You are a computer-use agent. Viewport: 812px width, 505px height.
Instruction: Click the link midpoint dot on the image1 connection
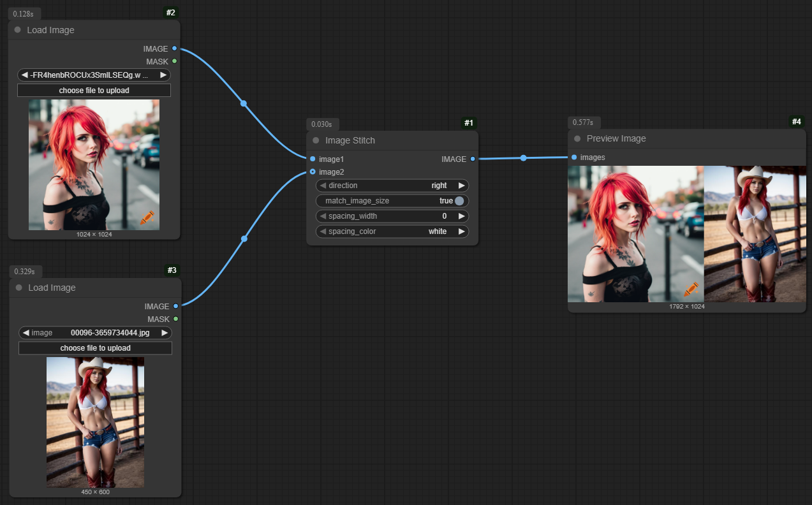point(243,103)
